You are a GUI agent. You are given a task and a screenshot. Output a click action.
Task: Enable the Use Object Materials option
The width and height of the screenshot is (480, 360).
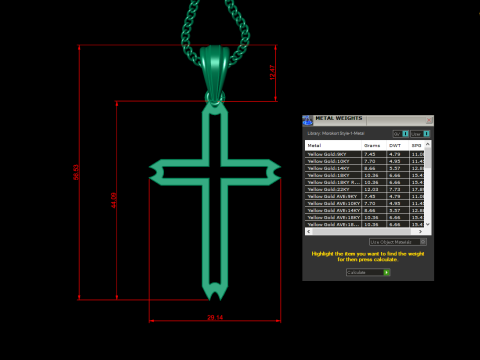coord(398,242)
